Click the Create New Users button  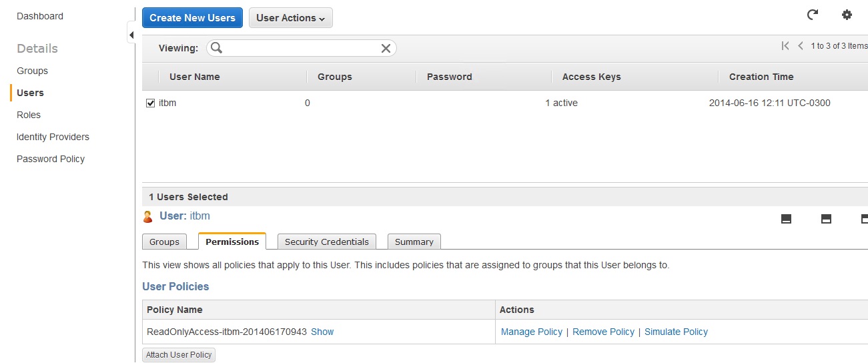click(192, 18)
